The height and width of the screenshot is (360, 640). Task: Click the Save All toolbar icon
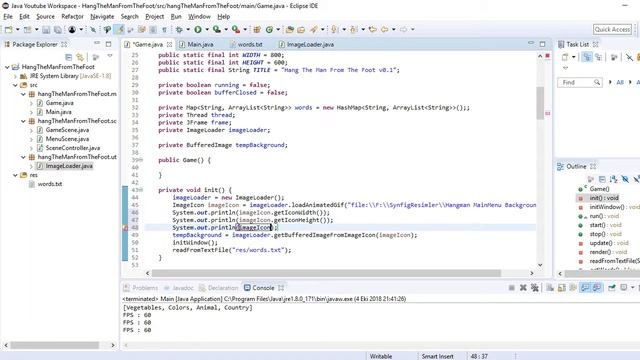[58, 29]
